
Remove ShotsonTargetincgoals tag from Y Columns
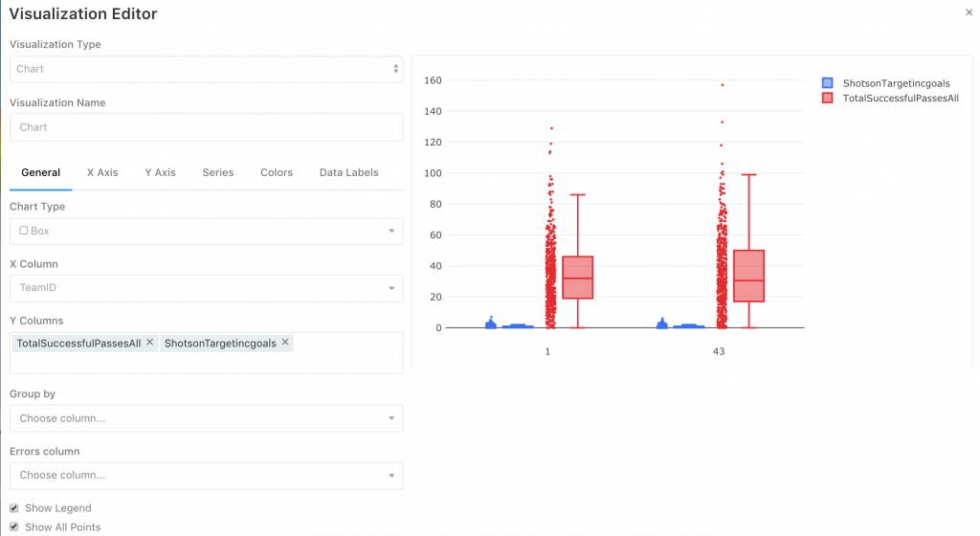[x=285, y=343]
